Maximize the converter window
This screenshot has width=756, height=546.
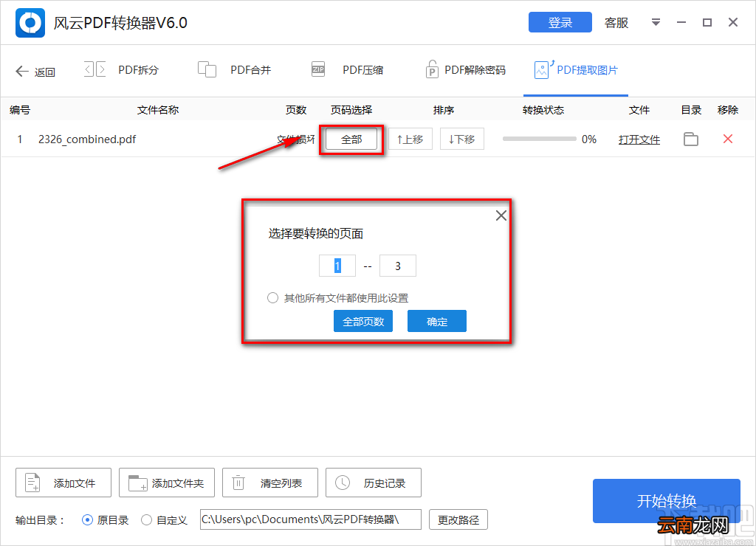(x=707, y=22)
